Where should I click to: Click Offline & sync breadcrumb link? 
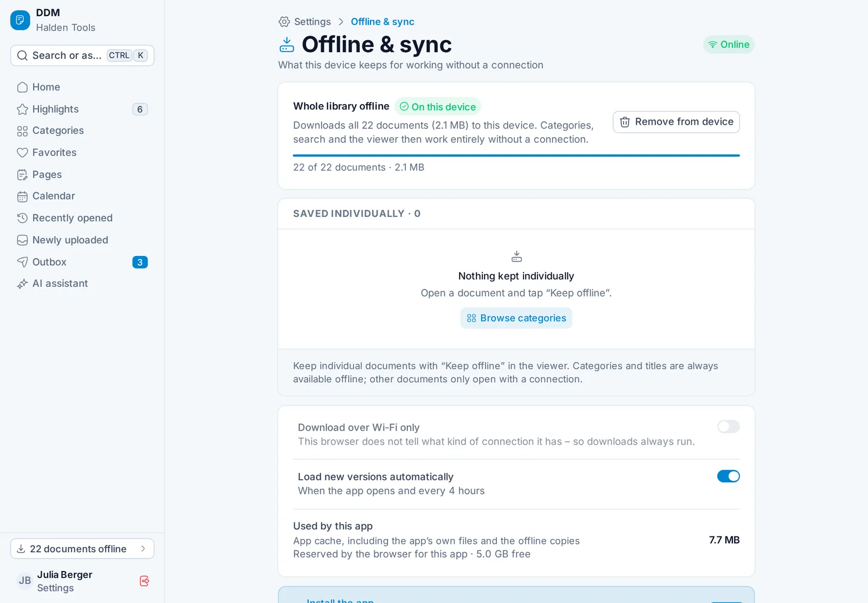pos(382,22)
